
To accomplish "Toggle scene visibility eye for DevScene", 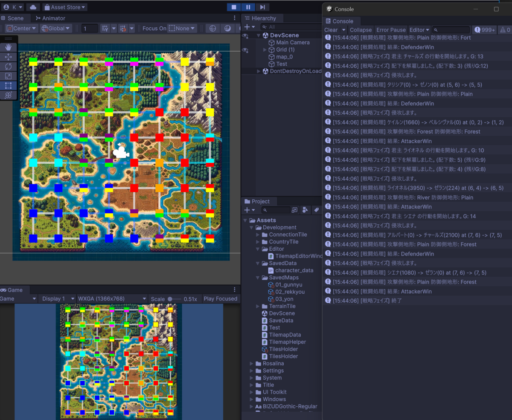I will pos(245,36).
